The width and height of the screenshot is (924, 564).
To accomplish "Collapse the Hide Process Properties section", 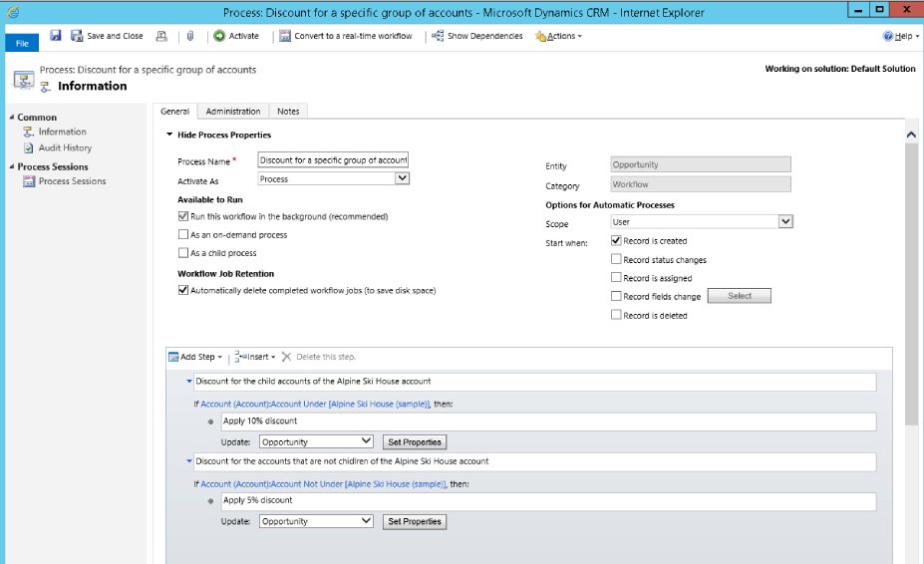I will (x=169, y=135).
